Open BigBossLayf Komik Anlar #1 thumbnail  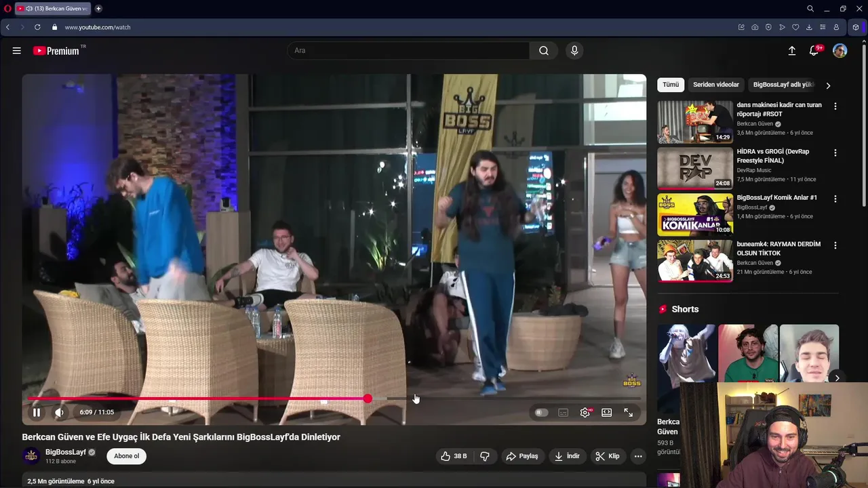(x=695, y=215)
